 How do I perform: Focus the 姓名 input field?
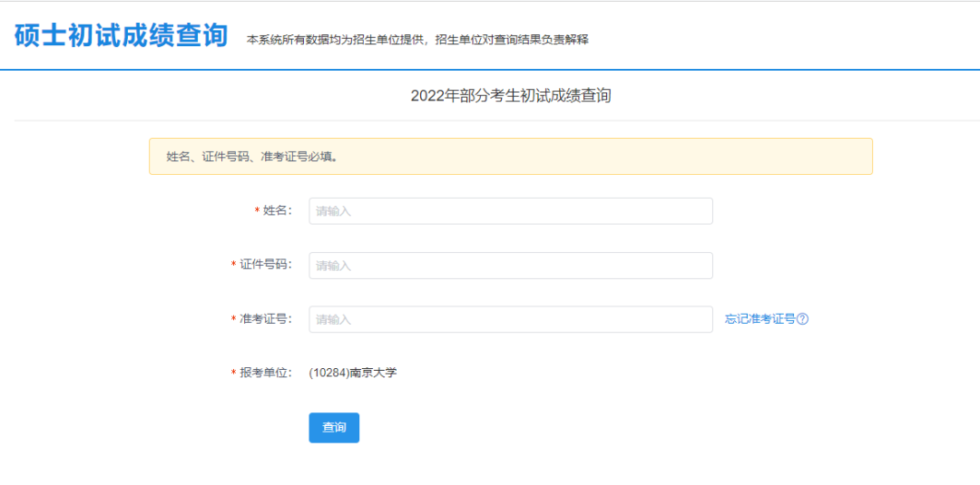(511, 211)
